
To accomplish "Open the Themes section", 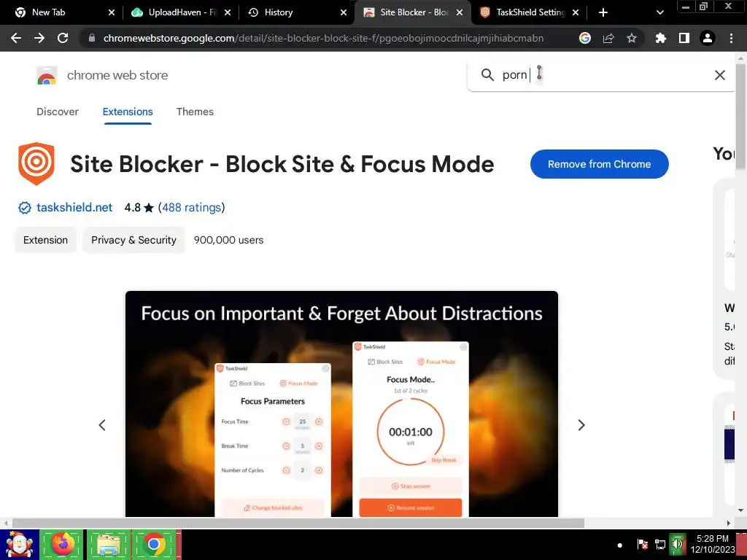I will coord(195,112).
